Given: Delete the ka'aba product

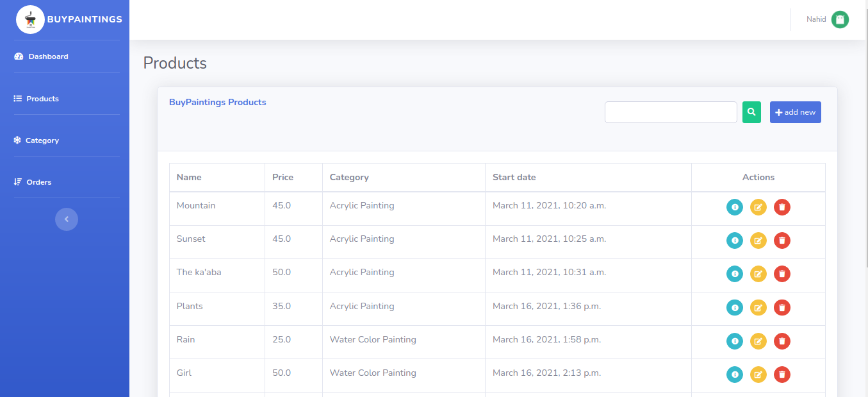Looking at the screenshot, I should click(782, 274).
